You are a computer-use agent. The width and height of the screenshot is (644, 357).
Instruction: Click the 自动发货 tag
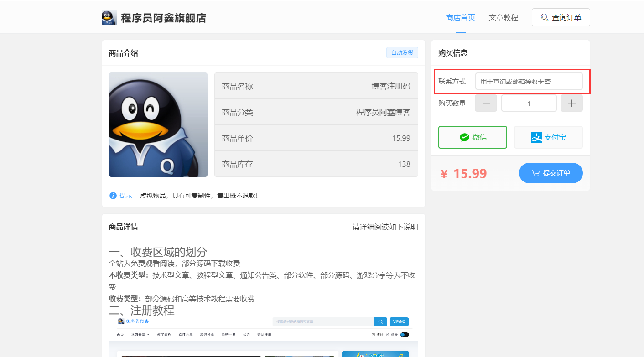click(402, 53)
